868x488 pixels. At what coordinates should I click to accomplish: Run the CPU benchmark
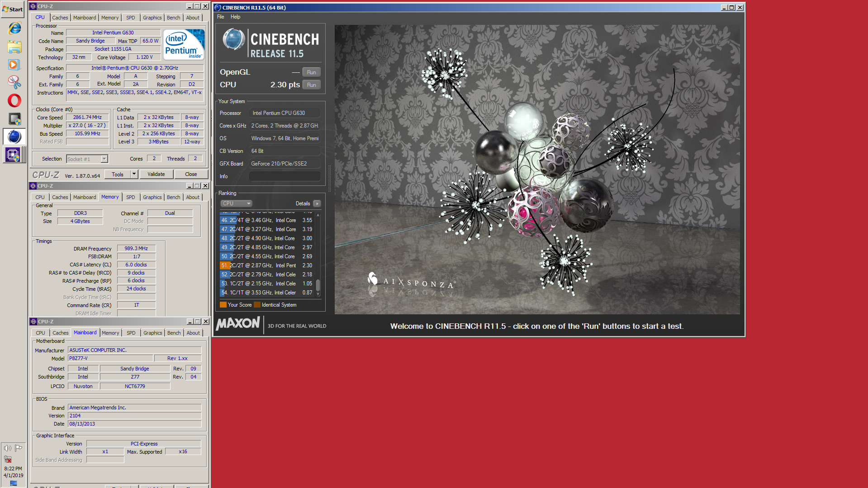click(x=312, y=85)
